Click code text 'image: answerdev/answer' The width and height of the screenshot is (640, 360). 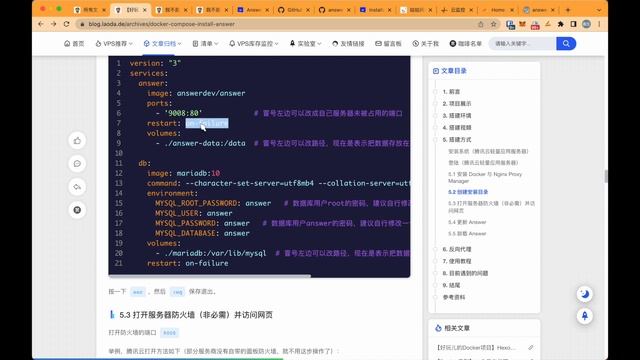(196, 93)
